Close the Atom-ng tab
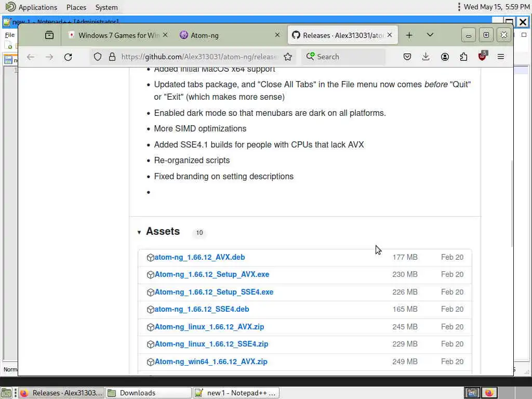 coord(277,35)
